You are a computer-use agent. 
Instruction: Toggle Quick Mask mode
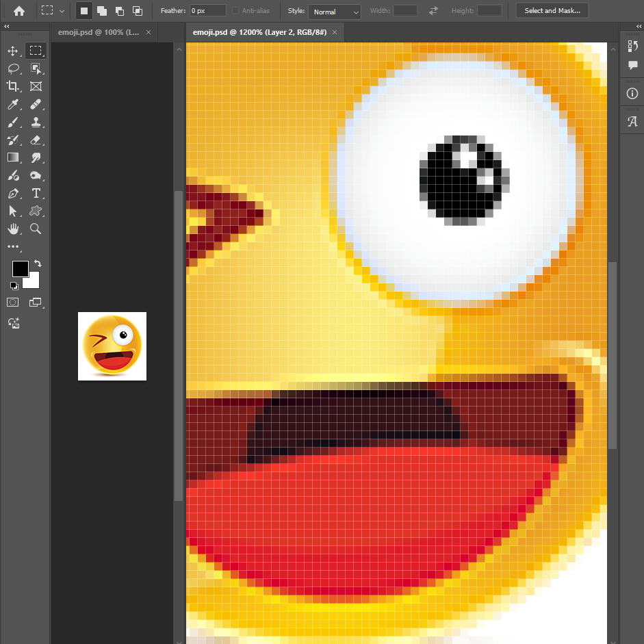(13, 302)
